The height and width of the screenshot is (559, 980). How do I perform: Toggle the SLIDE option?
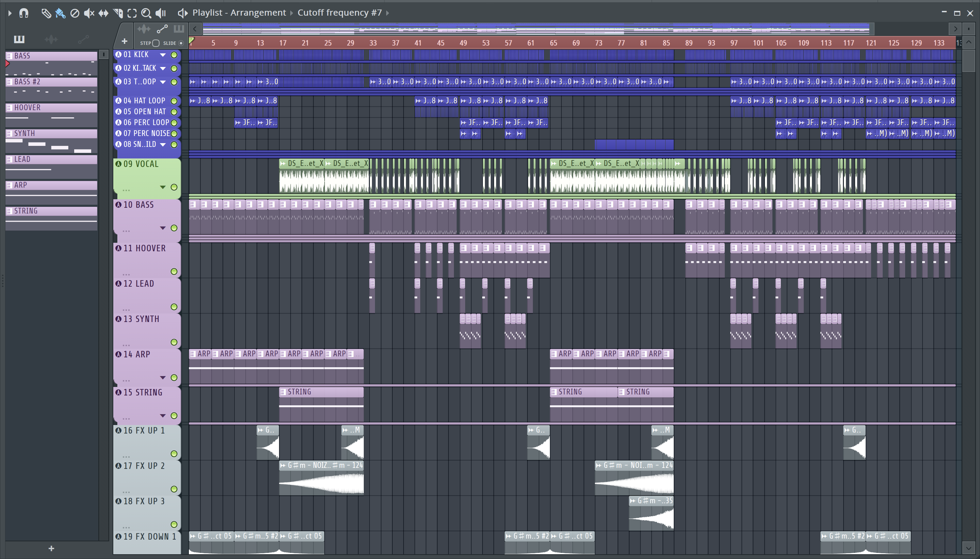pyautogui.click(x=181, y=43)
